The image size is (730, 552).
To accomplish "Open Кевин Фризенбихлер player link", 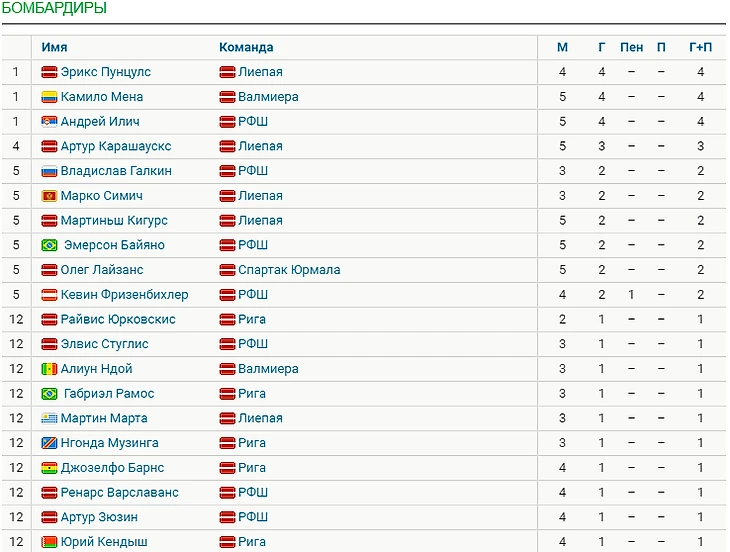I will pyautogui.click(x=124, y=295).
